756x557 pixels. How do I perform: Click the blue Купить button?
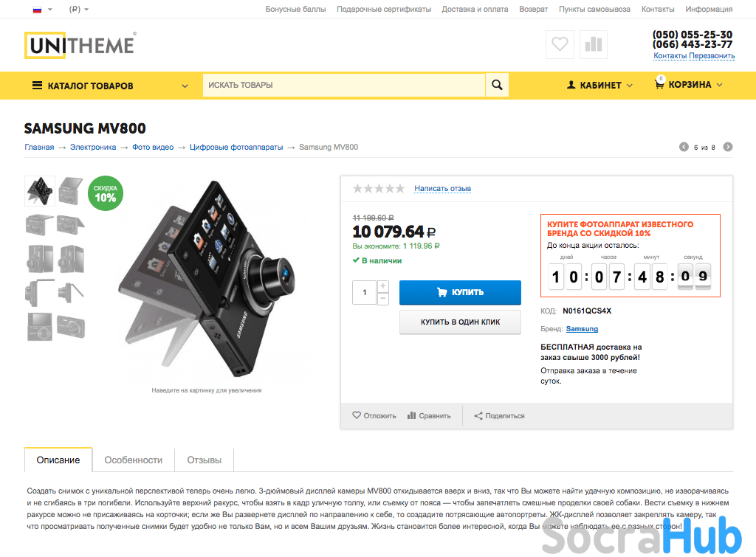click(x=460, y=292)
